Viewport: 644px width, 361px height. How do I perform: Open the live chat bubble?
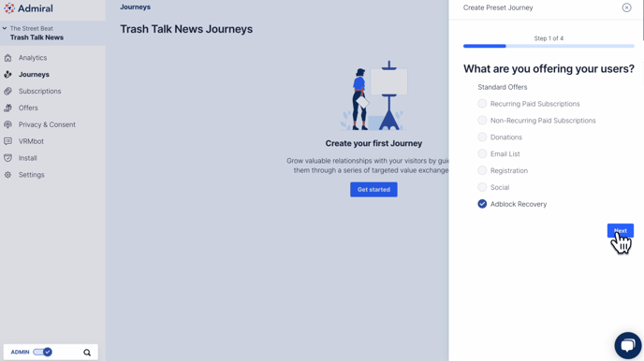click(x=627, y=345)
